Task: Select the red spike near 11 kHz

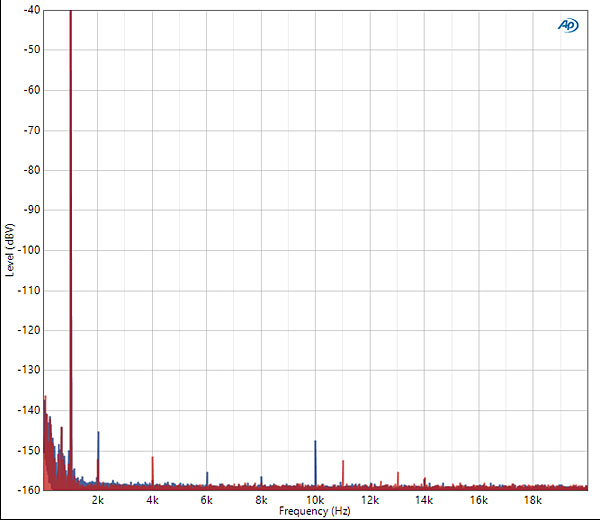Action: click(343, 471)
